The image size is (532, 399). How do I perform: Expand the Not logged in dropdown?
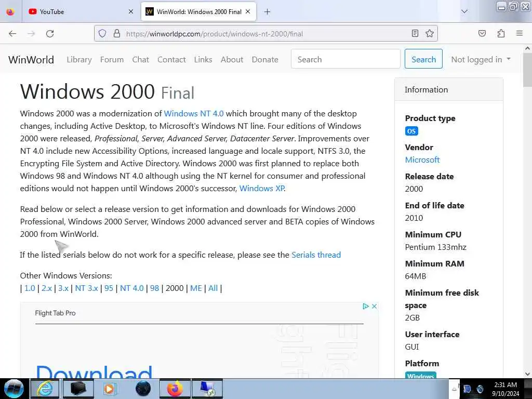pyautogui.click(x=481, y=59)
